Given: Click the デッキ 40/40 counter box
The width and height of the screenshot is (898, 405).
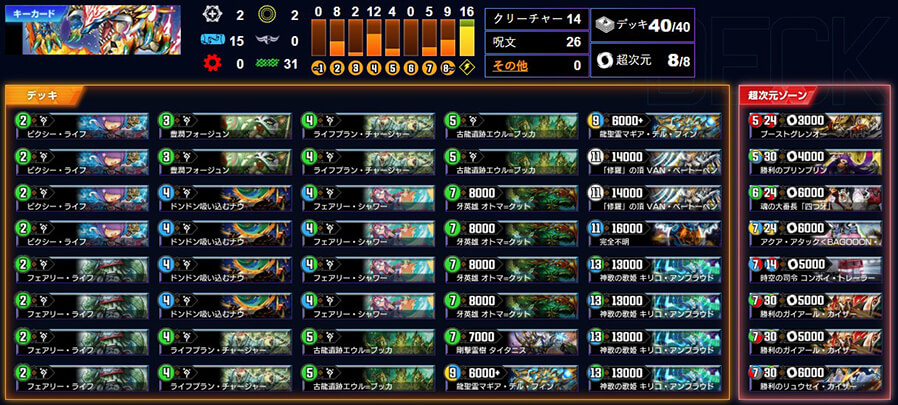Looking at the screenshot, I should click(x=642, y=25).
